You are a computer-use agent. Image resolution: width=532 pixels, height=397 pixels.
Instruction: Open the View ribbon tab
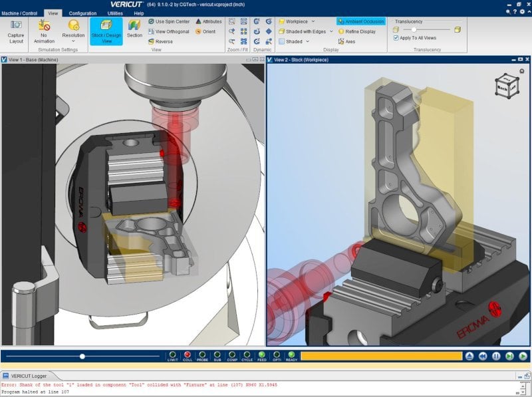(53, 13)
